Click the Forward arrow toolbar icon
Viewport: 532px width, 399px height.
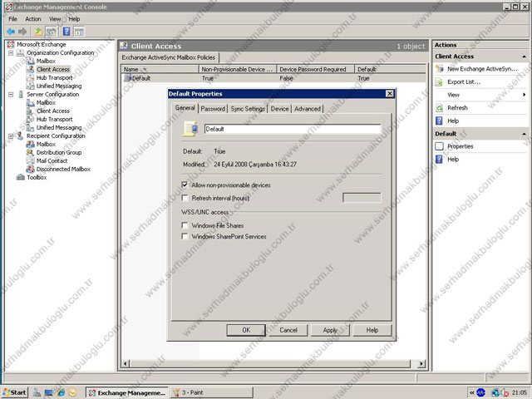coord(22,32)
